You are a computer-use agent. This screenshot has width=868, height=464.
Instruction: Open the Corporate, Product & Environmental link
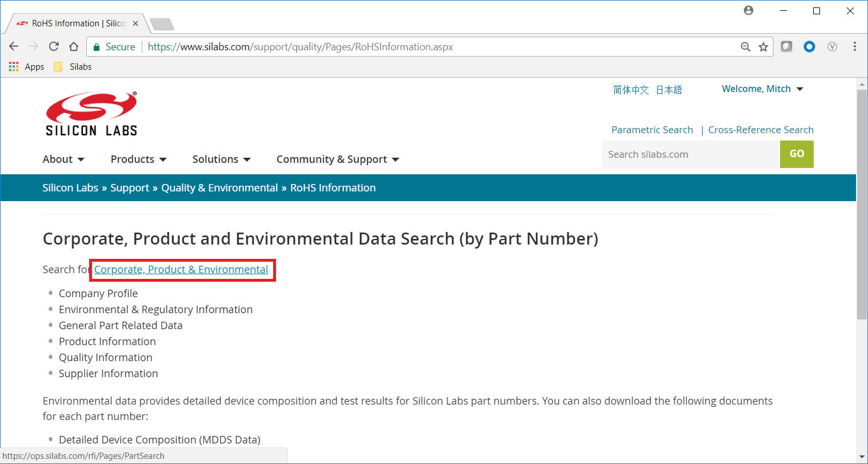[x=182, y=269]
